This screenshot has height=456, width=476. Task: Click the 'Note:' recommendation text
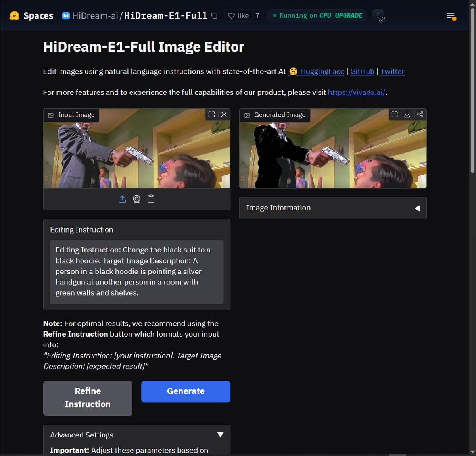pyautogui.click(x=53, y=323)
